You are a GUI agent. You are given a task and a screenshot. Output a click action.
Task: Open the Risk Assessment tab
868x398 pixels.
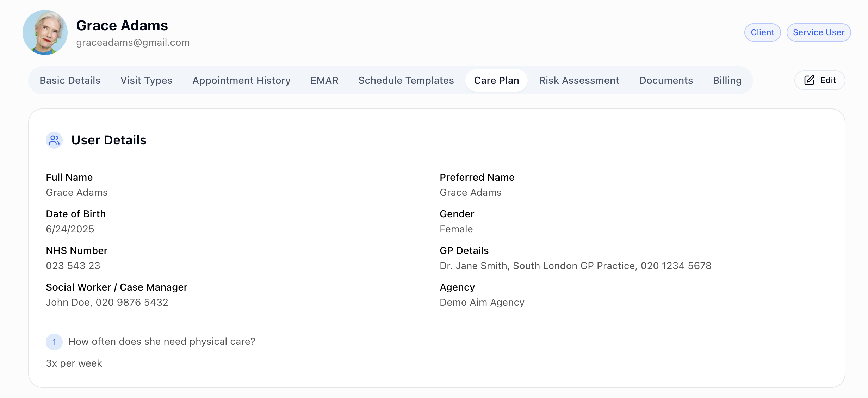579,80
